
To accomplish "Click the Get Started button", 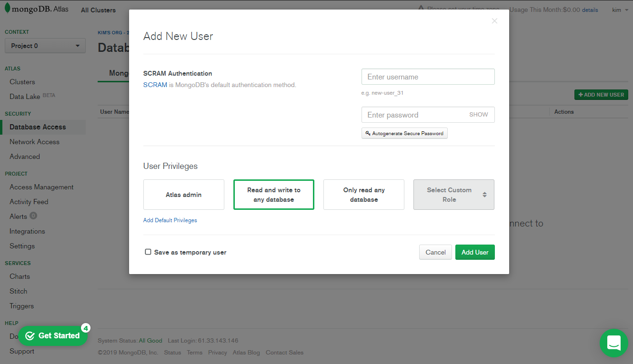I will click(x=52, y=336).
